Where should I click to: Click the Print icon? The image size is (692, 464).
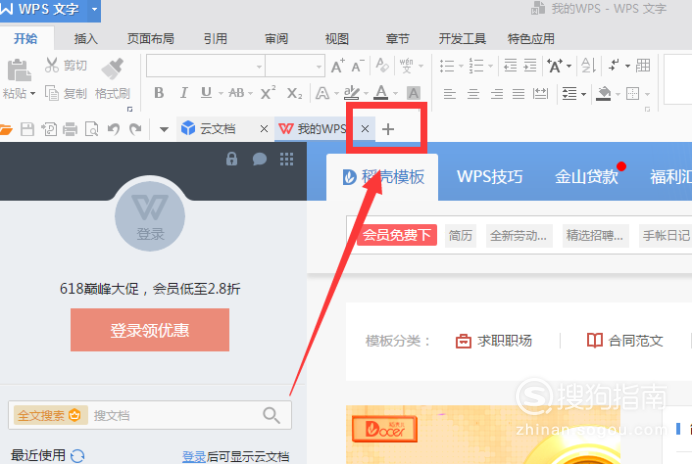(x=70, y=129)
